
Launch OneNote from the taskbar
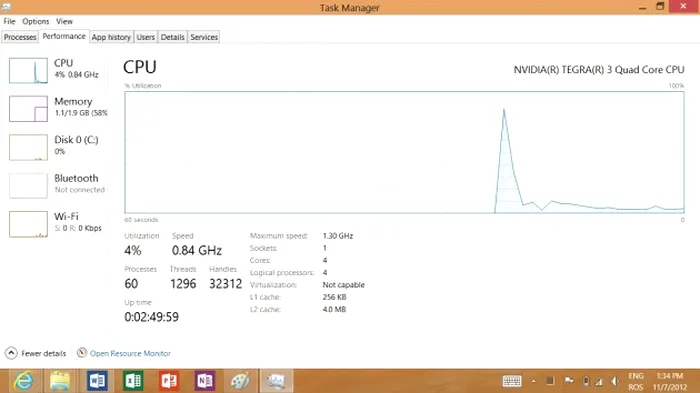pyautogui.click(x=205, y=381)
